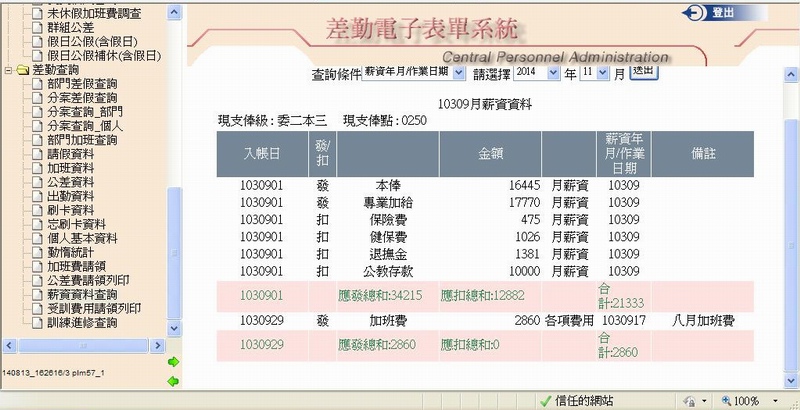Viewport: 800px width, 410px height.
Task: Open 出勤資料 tree item
Action: tap(70, 196)
